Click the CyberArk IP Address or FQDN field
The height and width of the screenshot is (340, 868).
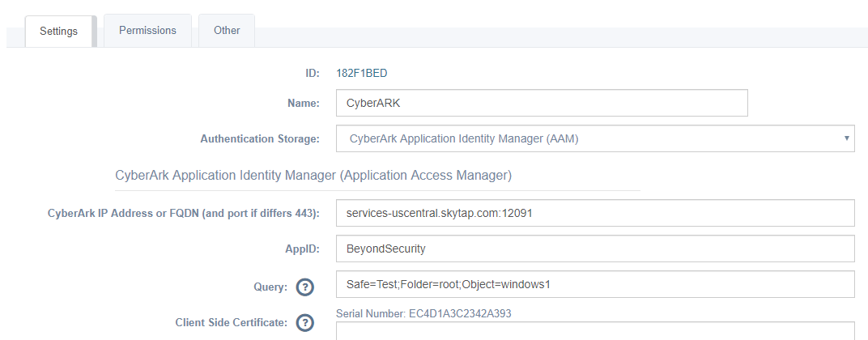coord(595,213)
